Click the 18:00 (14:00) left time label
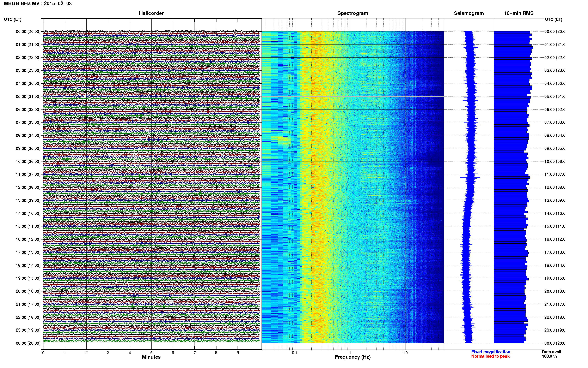Viewport: 588px width, 368px height. (28, 265)
